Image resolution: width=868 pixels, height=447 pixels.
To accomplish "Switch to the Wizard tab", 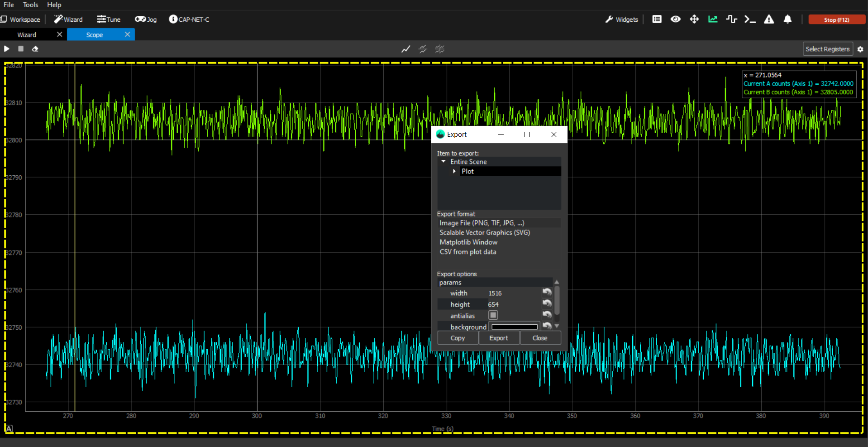I will point(27,35).
